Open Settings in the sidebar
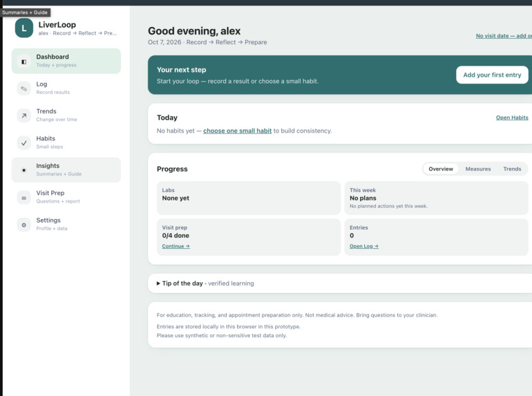532x396 pixels. pos(66,224)
